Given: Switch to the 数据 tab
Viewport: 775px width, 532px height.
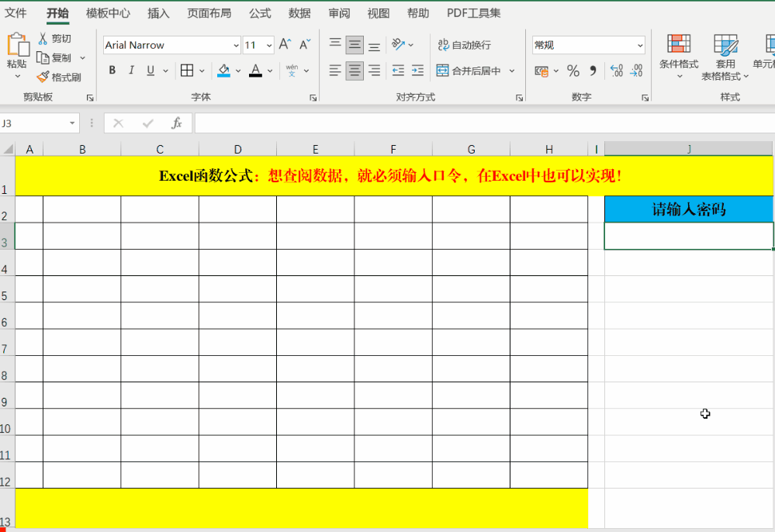Looking at the screenshot, I should 299,13.
